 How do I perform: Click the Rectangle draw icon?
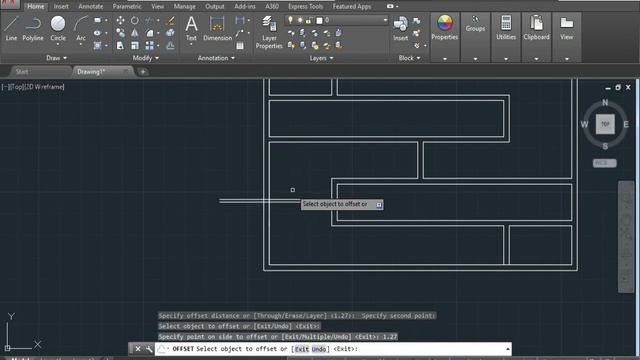pyautogui.click(x=97, y=20)
